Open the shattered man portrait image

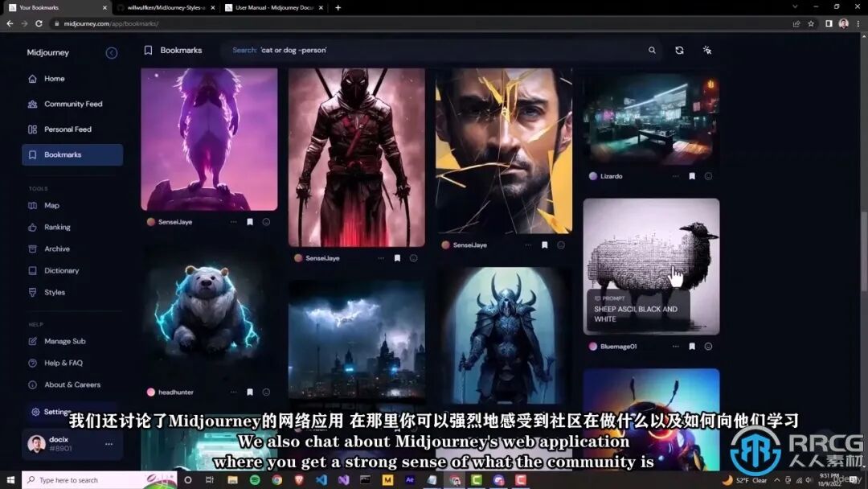(x=504, y=150)
